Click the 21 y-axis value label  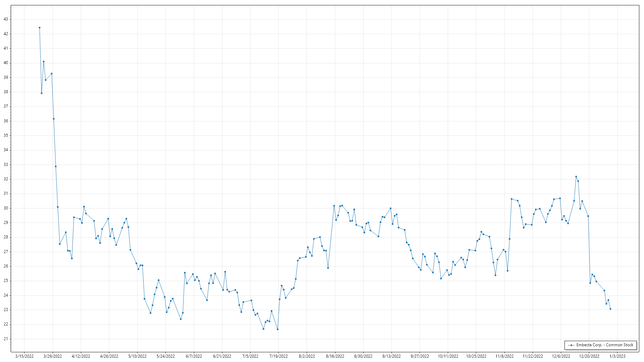coord(6,339)
